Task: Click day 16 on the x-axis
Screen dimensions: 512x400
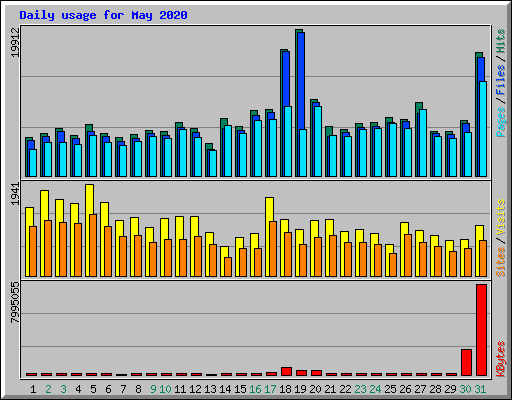Action: 255,389
